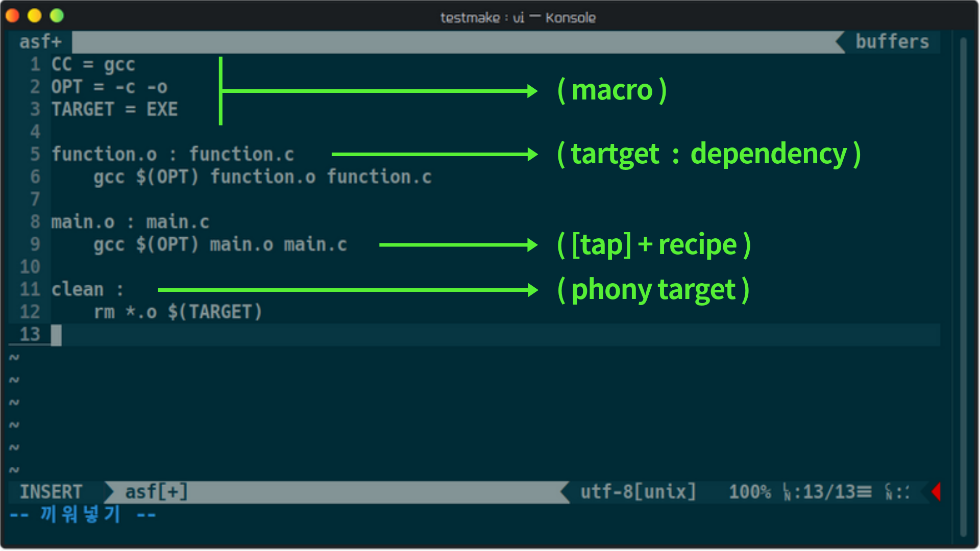Click asf[+] filename in status line
Screen dimensions: 980x551
[157, 492]
